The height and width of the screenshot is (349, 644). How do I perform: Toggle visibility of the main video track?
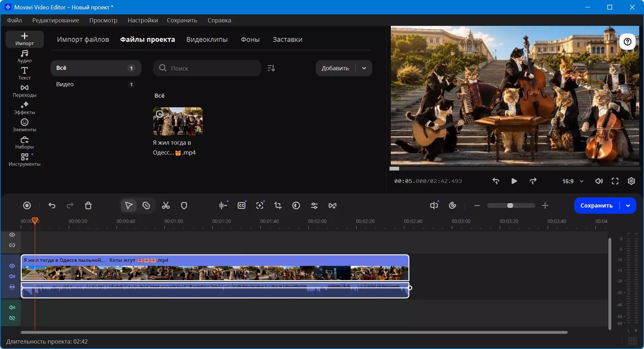(12, 266)
